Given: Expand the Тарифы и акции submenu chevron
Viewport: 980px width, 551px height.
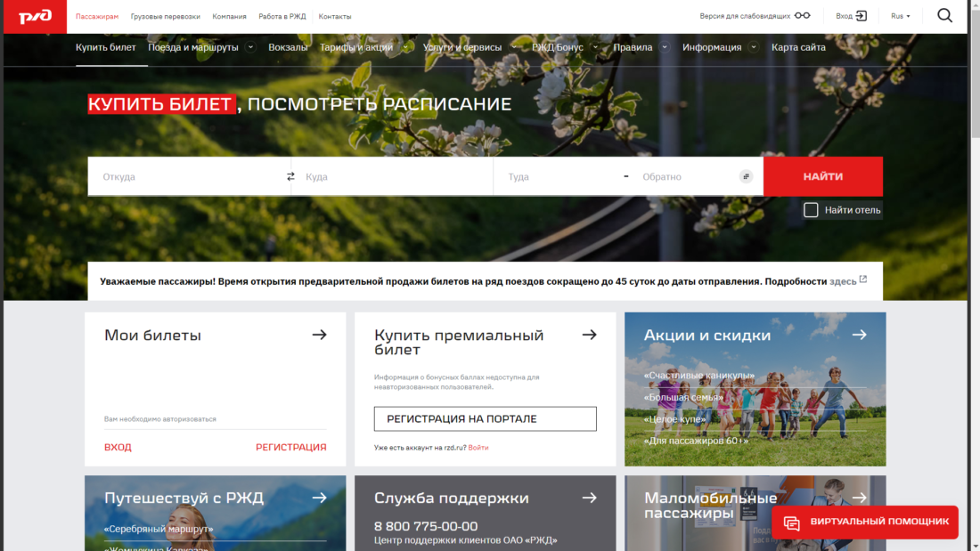Looking at the screenshot, I should click(405, 47).
